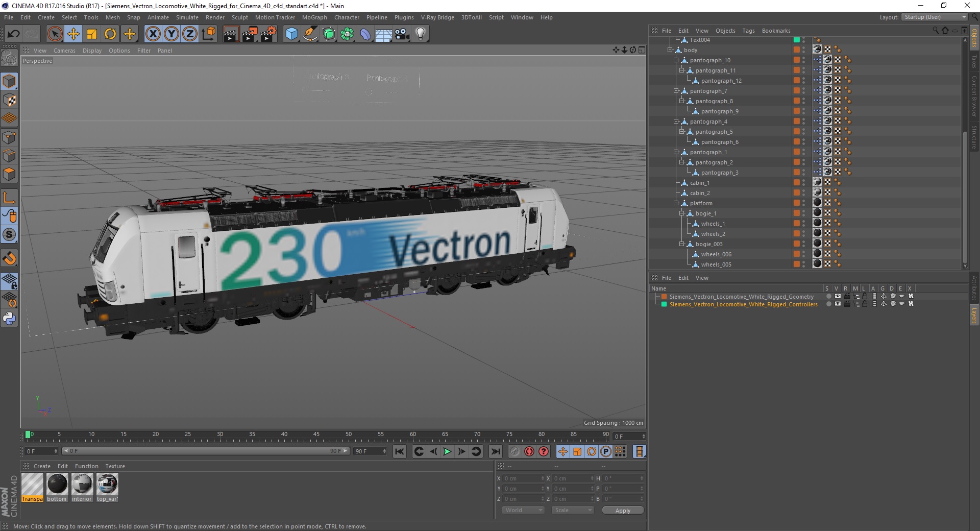
Task: Go to start of animation
Action: click(400, 451)
